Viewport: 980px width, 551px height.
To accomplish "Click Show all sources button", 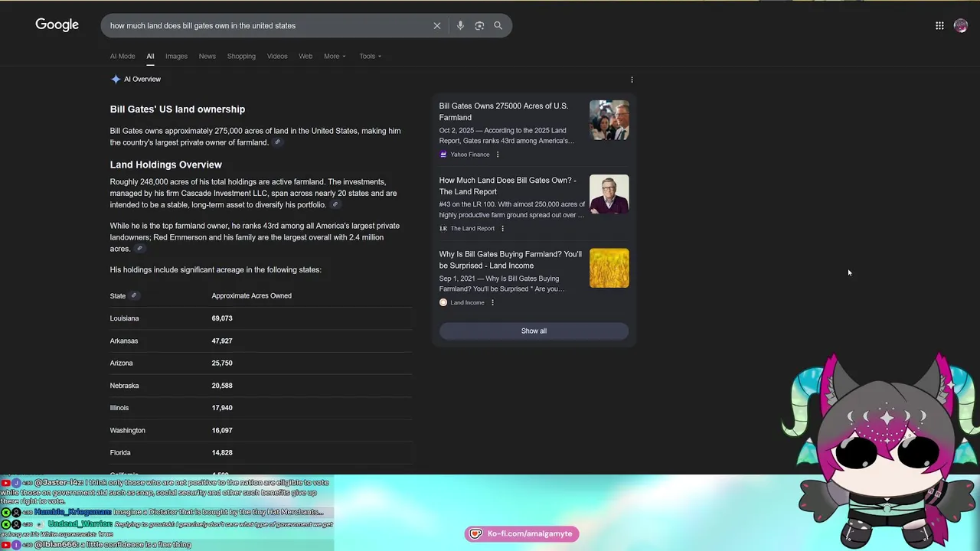I will [x=534, y=331].
